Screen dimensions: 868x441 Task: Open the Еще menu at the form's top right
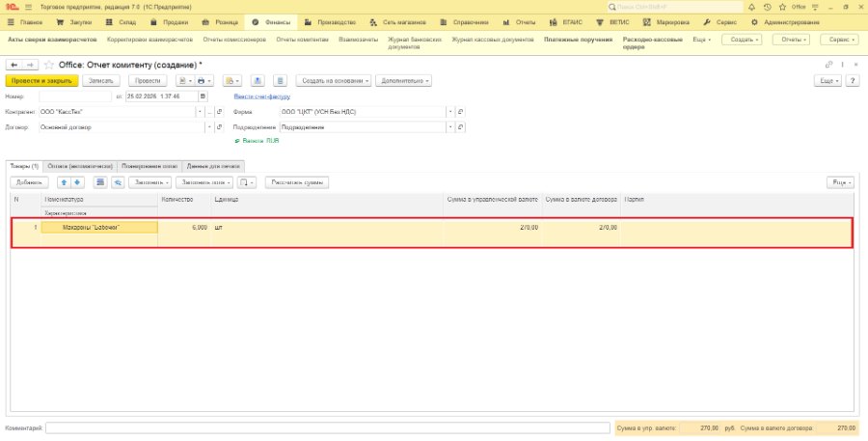click(x=827, y=81)
